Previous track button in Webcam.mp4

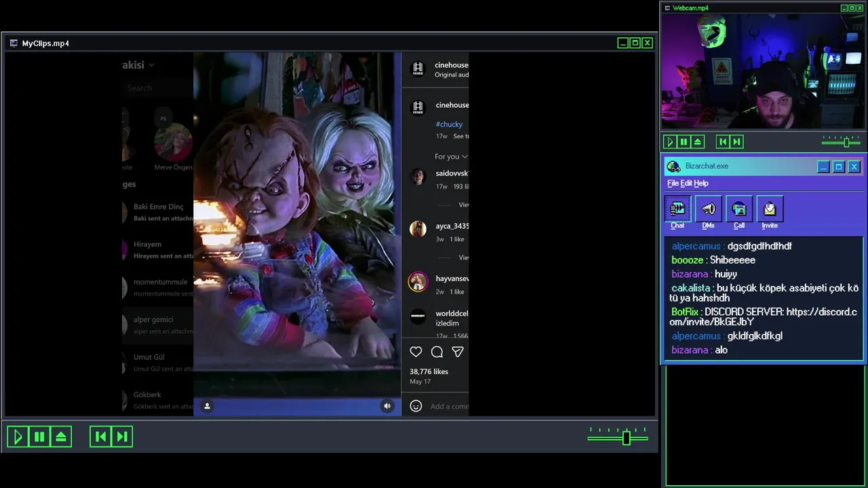723,142
